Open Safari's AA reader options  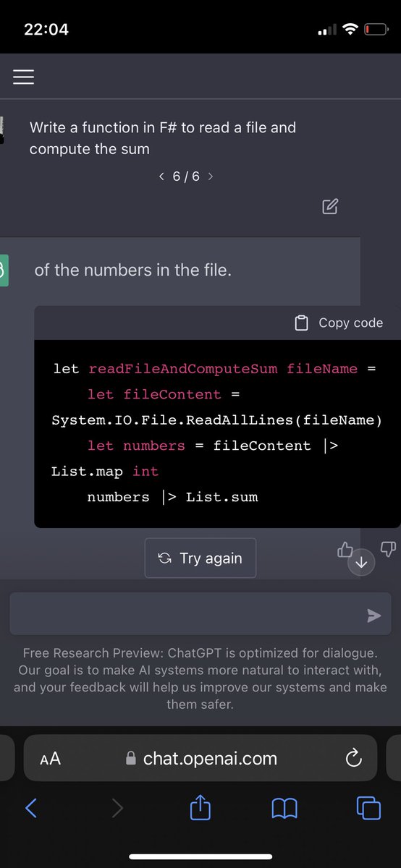click(50, 758)
